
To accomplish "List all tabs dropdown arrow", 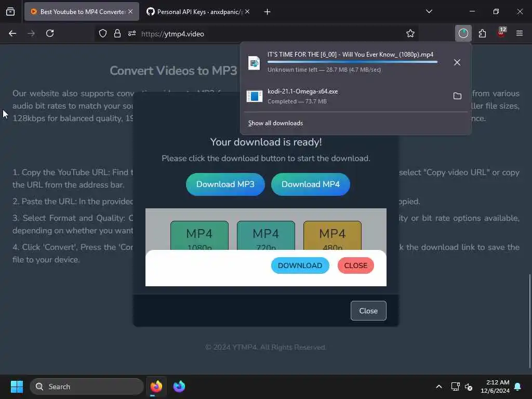I will point(429,11).
